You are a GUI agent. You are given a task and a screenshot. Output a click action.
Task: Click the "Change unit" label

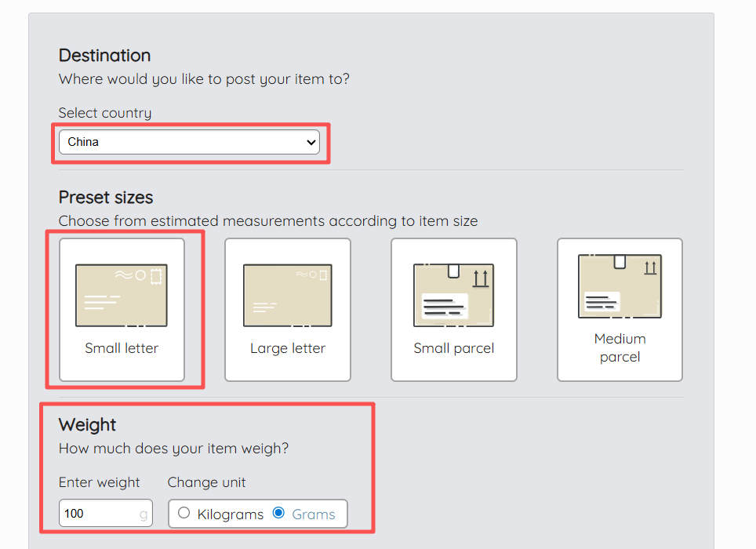206,482
